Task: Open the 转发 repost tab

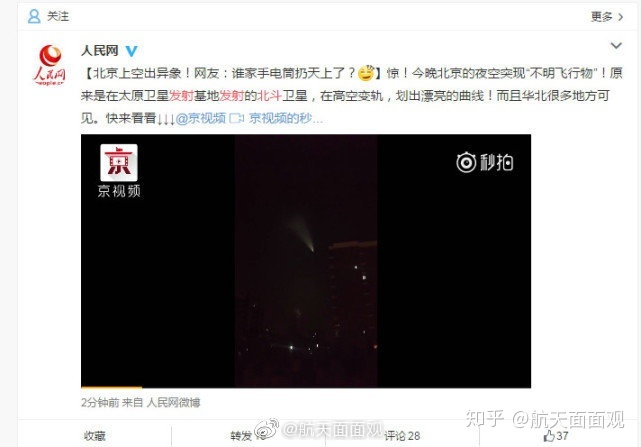Action: (241, 436)
